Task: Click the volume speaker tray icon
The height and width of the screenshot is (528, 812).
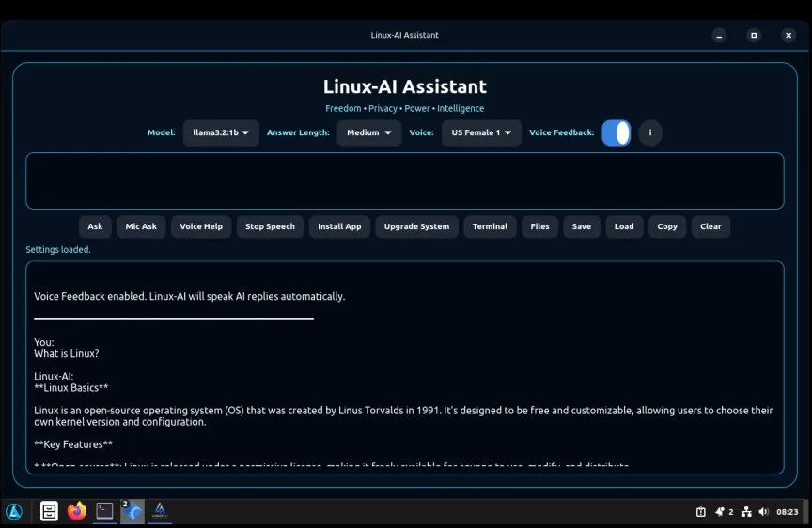Action: tap(763, 512)
